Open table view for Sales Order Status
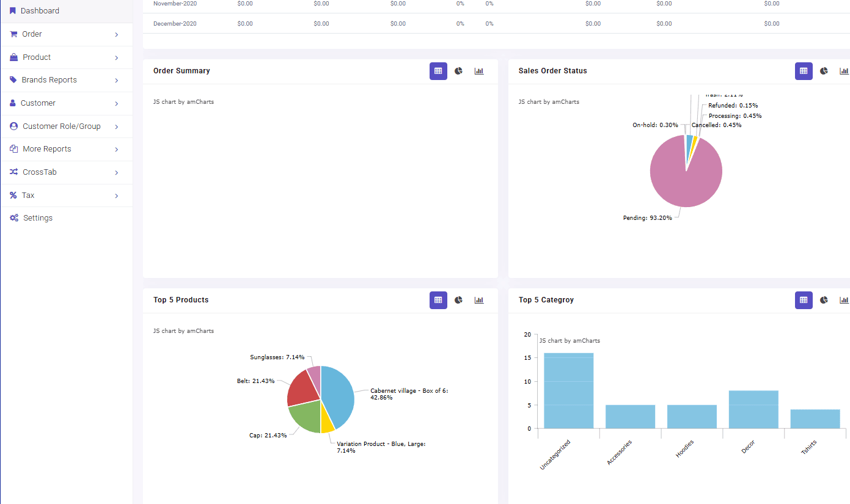The height and width of the screenshot is (504, 850). point(804,71)
